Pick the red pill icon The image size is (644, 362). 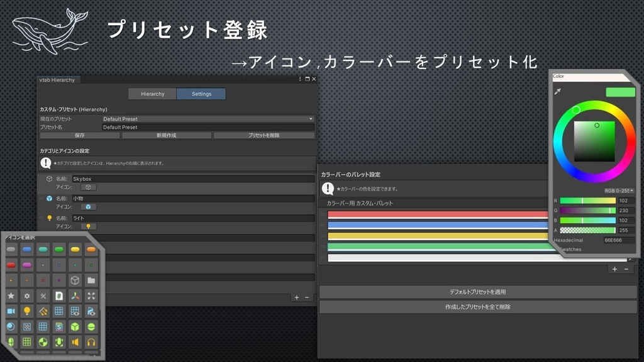[x=11, y=265]
